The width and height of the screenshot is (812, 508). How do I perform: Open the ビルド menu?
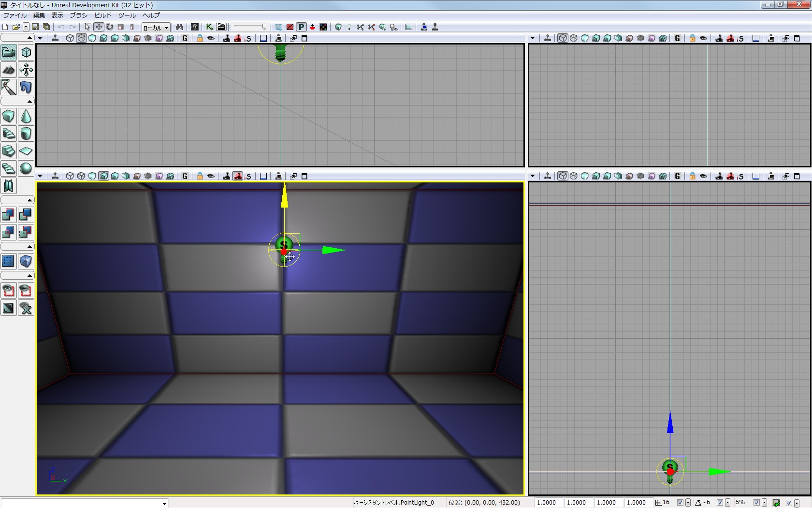(103, 15)
